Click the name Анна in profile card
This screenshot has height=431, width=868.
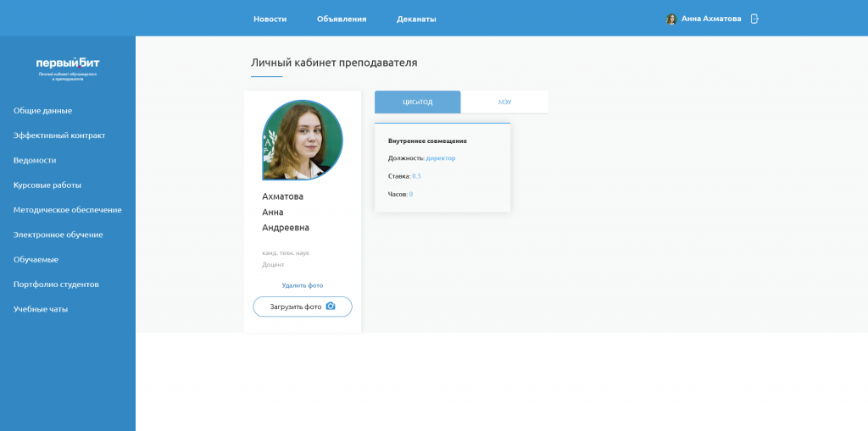273,212
